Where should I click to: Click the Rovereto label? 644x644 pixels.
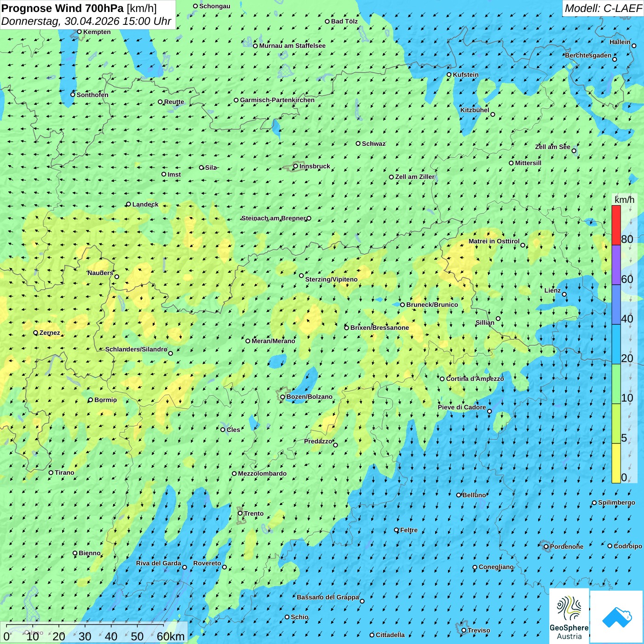coord(207,563)
